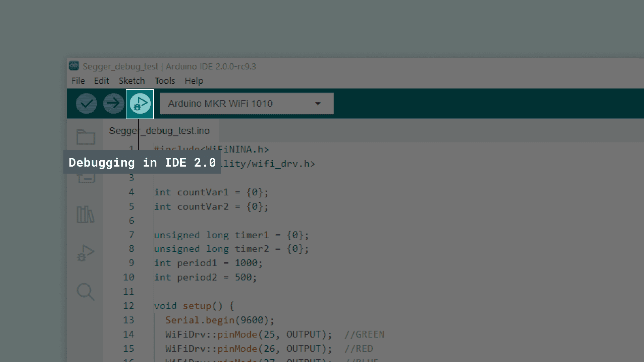
Task: Open the Sketchbook folder sidebar icon
Action: [86, 137]
